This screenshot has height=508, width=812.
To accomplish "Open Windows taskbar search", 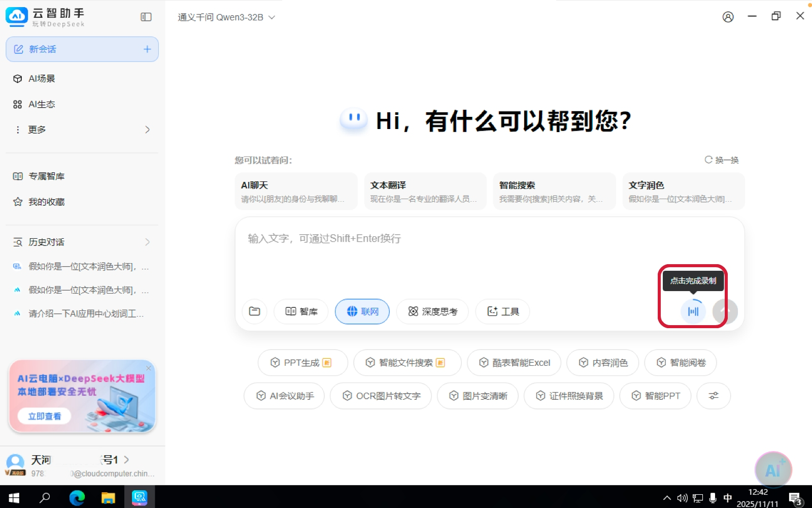I will click(x=45, y=497).
